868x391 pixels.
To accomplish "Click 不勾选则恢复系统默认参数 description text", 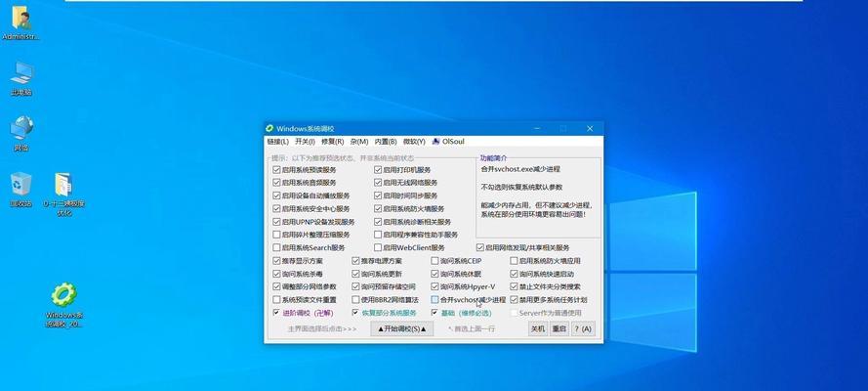I will (521, 188).
